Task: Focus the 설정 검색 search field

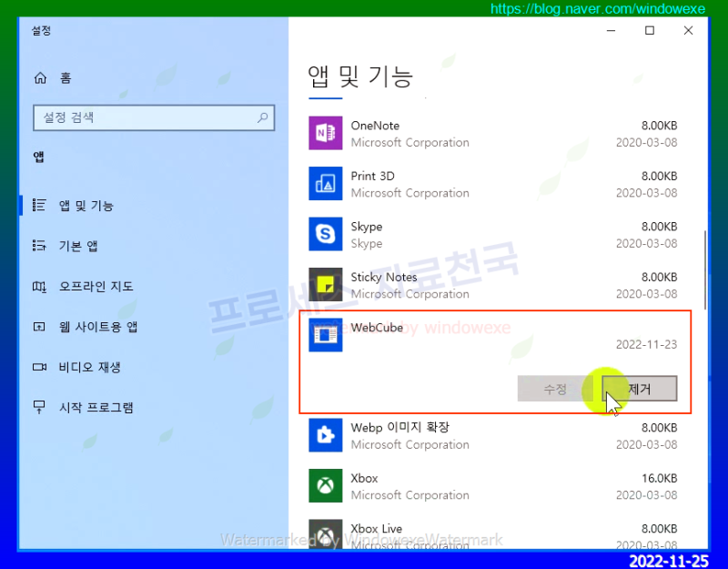Action: pos(154,117)
